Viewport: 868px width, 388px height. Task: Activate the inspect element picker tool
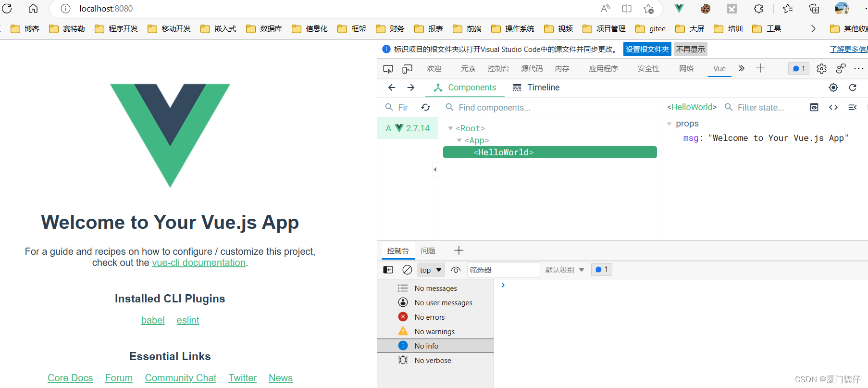pos(388,69)
